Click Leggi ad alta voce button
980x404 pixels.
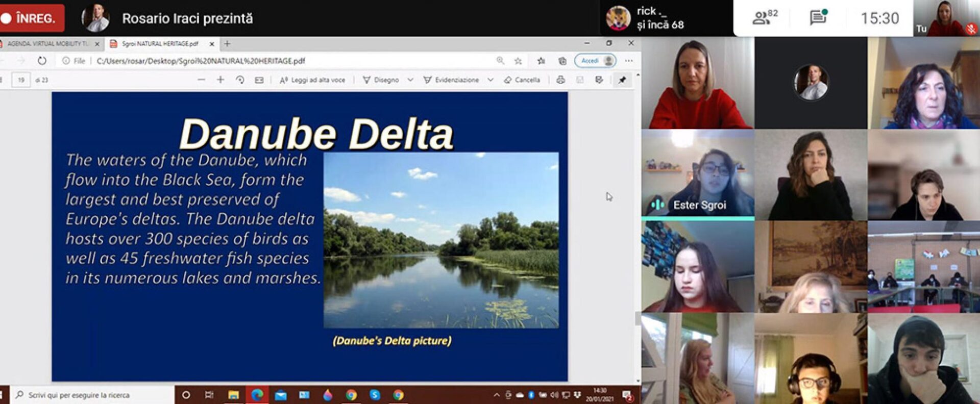[312, 80]
